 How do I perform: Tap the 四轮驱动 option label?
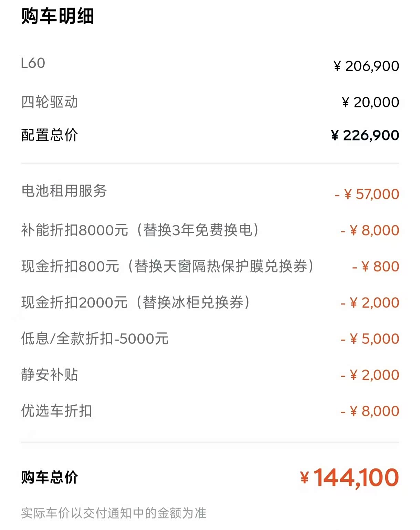[x=50, y=102]
